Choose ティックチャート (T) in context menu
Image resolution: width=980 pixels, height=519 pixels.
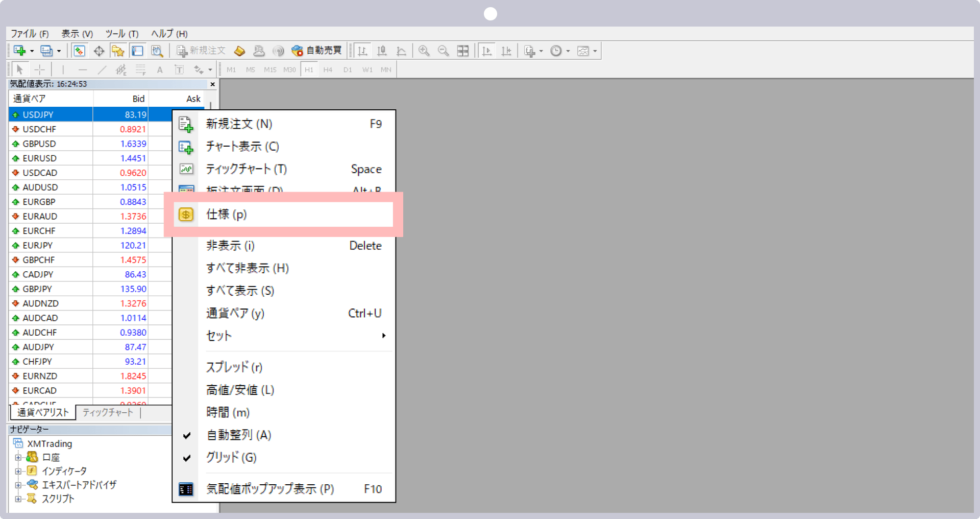284,169
